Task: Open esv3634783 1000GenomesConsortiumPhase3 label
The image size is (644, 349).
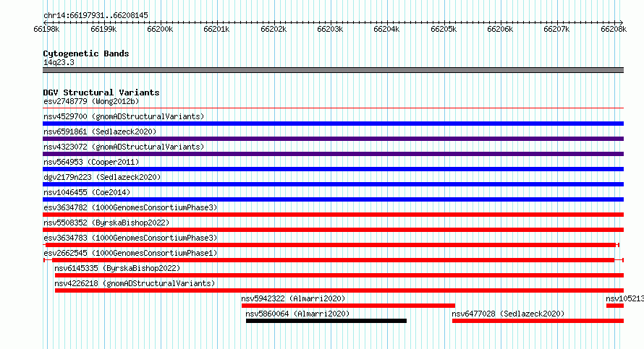Action: (x=130, y=238)
